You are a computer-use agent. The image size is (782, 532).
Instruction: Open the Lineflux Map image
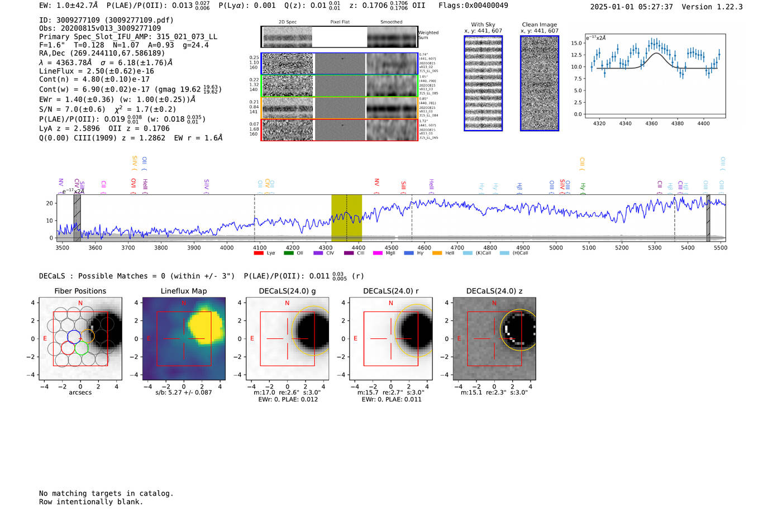coord(184,339)
